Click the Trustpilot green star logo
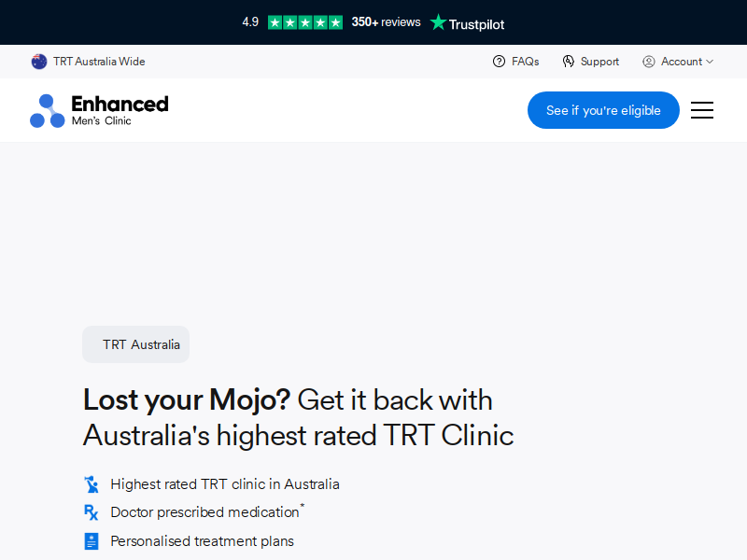 [438, 21]
